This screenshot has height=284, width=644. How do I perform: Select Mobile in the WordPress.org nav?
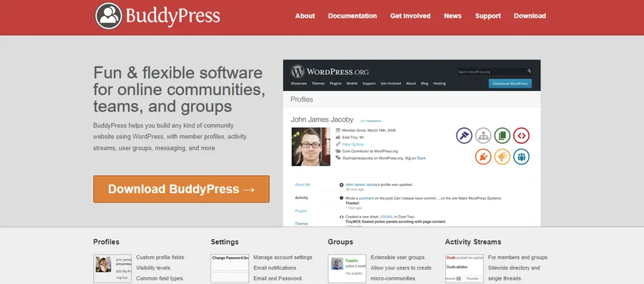click(x=351, y=84)
